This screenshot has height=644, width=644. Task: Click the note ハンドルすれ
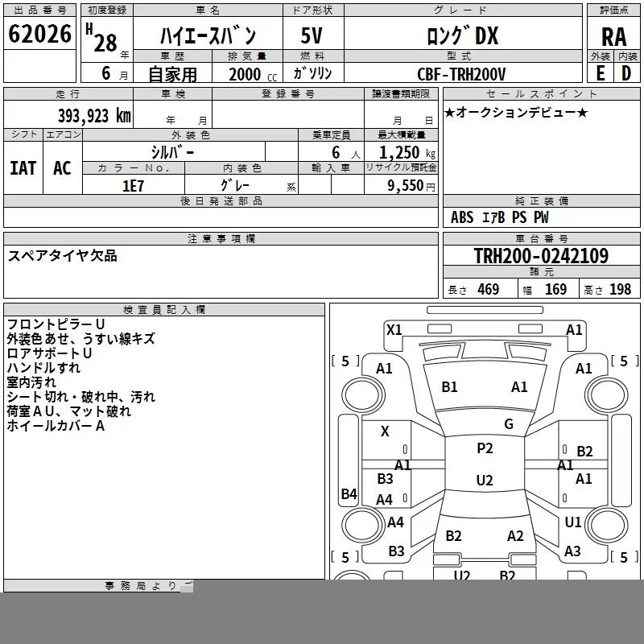coord(43,367)
